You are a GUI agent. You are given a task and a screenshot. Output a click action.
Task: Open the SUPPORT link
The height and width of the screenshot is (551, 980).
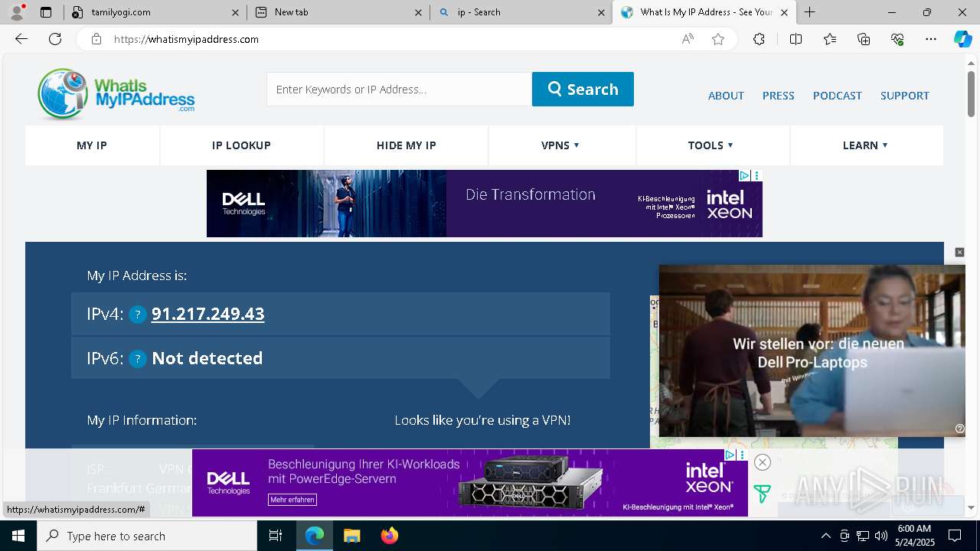point(904,96)
